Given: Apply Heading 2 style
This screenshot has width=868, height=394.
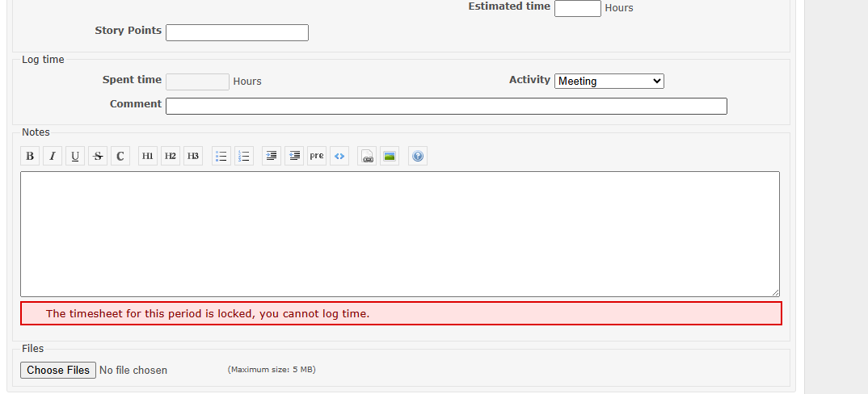Looking at the screenshot, I should 171,156.
